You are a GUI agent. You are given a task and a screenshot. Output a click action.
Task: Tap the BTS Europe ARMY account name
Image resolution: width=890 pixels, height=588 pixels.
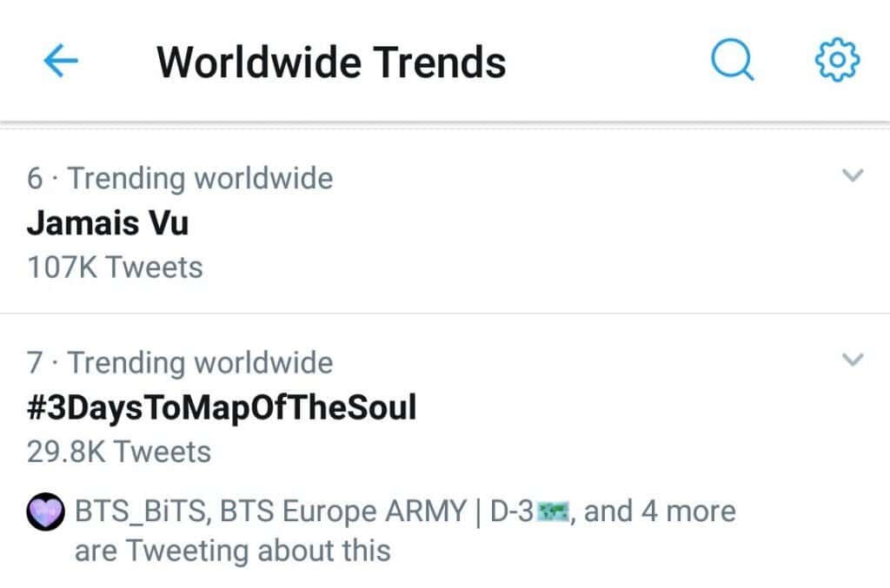tap(343, 512)
